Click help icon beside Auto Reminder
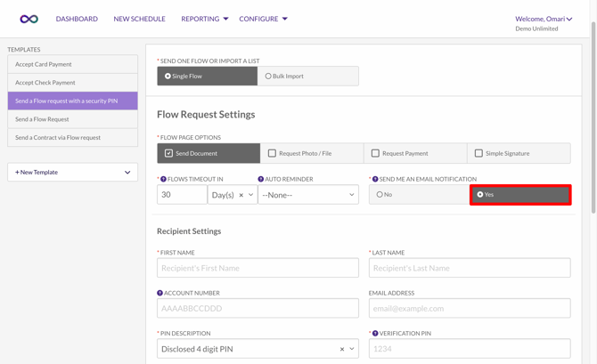The image size is (597, 364). 261,179
